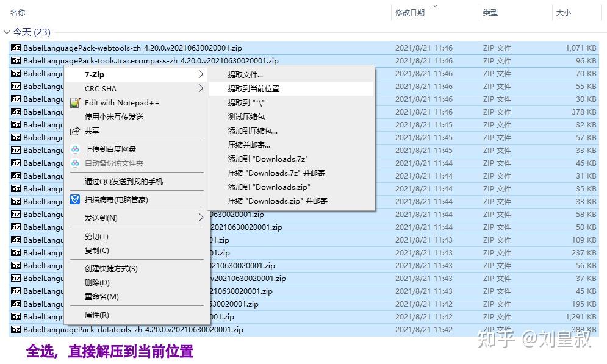Click the Notepad++ icon in context menu

(75, 103)
